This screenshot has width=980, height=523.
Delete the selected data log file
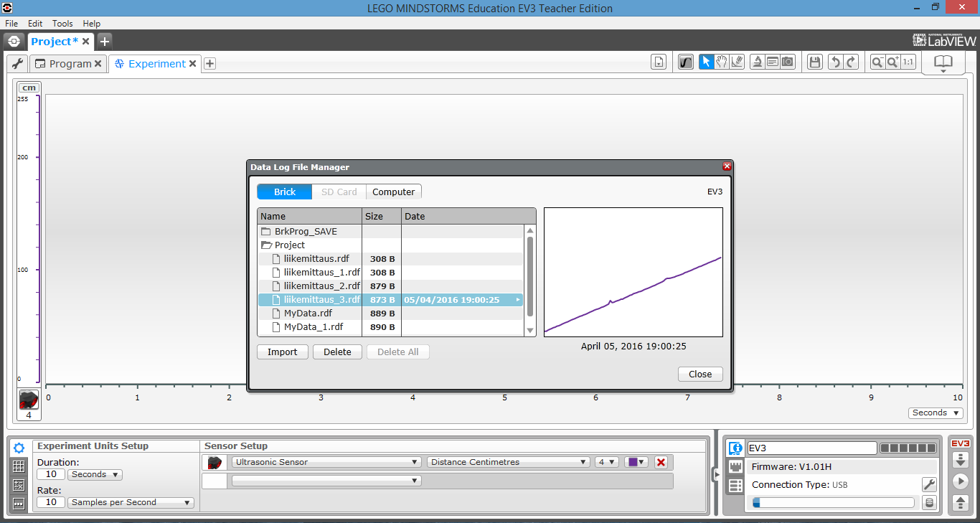click(337, 352)
